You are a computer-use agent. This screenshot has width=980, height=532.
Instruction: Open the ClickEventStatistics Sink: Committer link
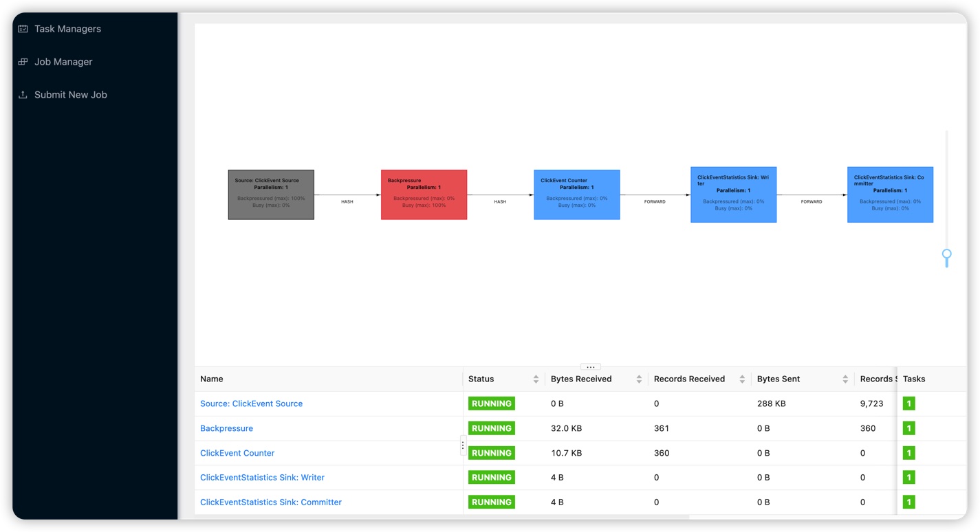click(x=270, y=502)
